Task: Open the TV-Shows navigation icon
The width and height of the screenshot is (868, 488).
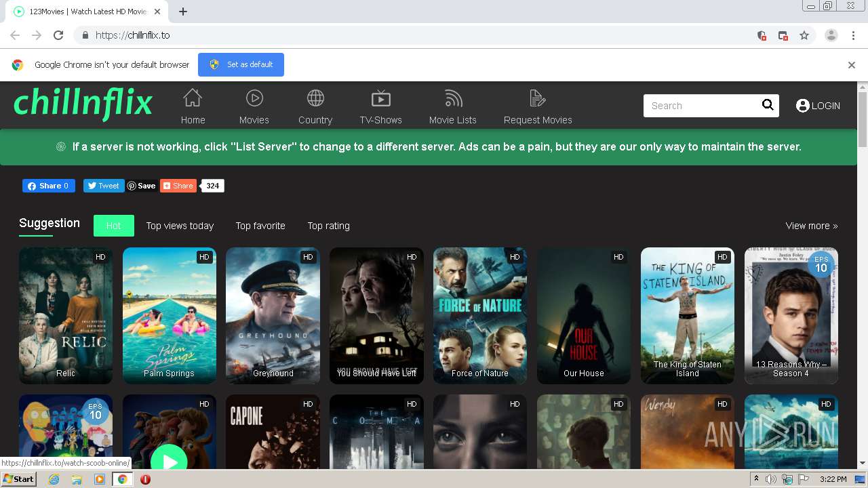Action: (381, 98)
